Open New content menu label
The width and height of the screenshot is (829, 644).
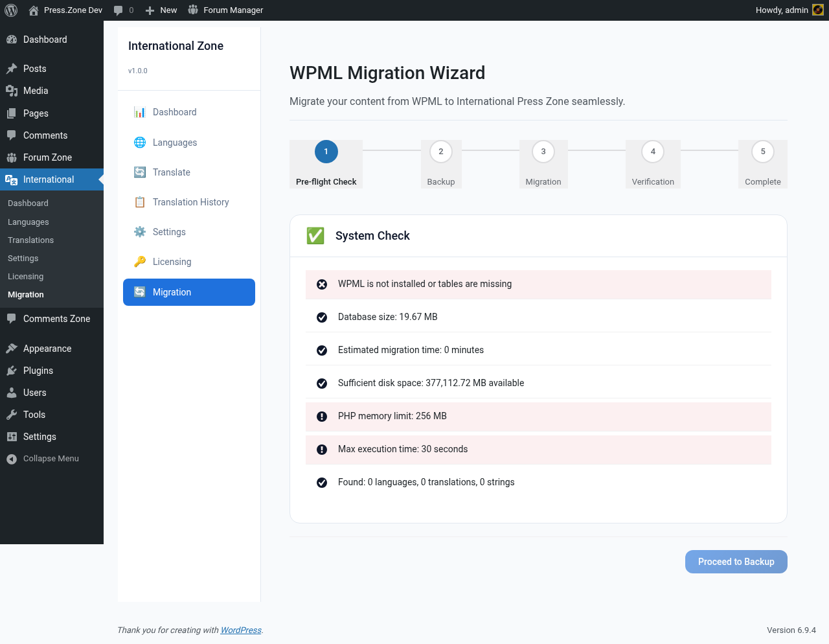(x=168, y=10)
